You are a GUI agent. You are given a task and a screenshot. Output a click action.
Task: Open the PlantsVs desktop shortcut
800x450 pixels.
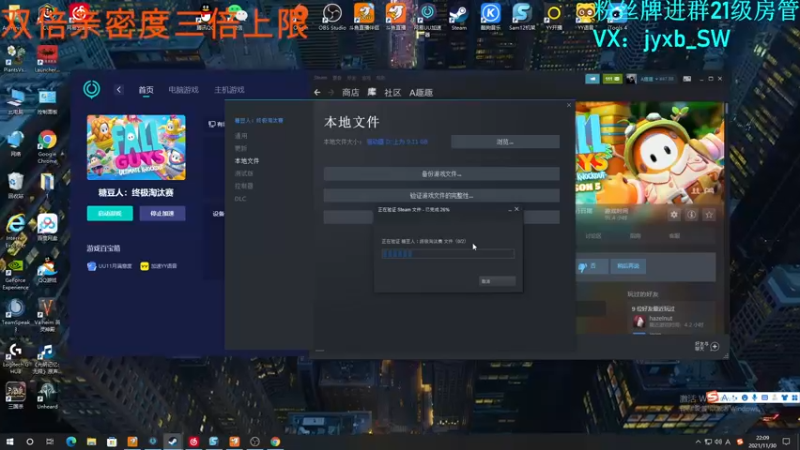[x=14, y=58]
